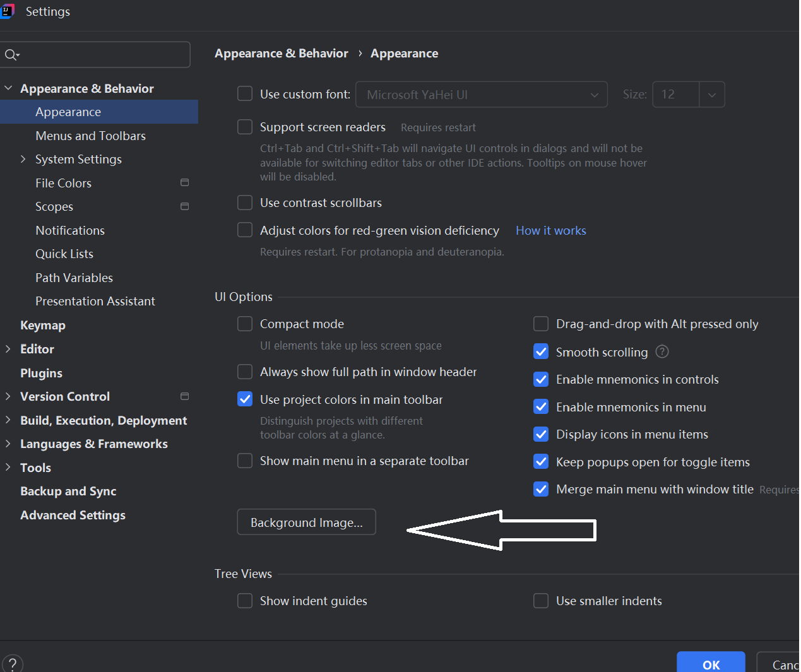Collapse the Appearance & Behavior tree node
Viewport: 801px width, 672px height.
[x=8, y=88]
